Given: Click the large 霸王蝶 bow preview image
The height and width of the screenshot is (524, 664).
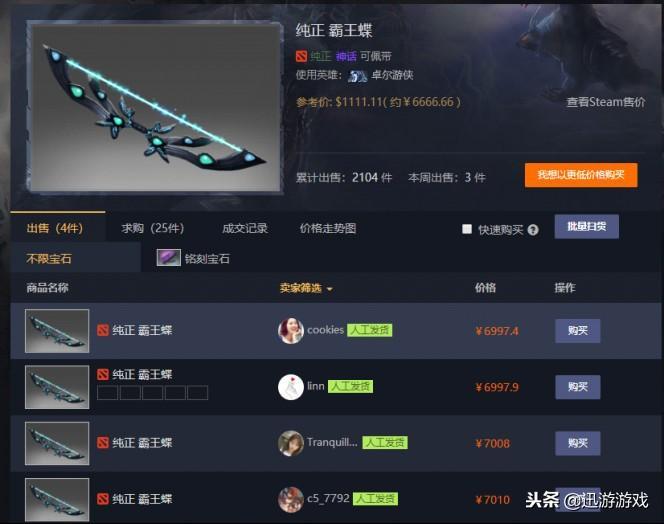Looking at the screenshot, I should [x=155, y=107].
